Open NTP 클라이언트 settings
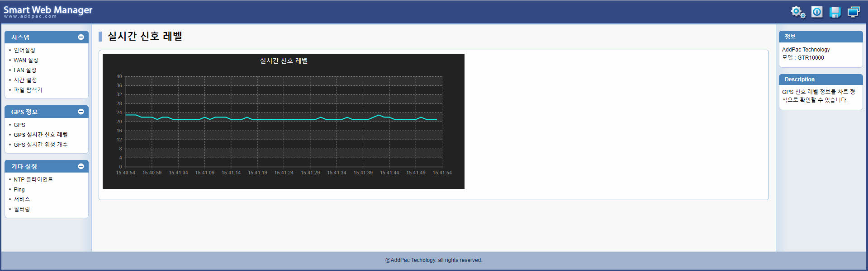 (33, 179)
